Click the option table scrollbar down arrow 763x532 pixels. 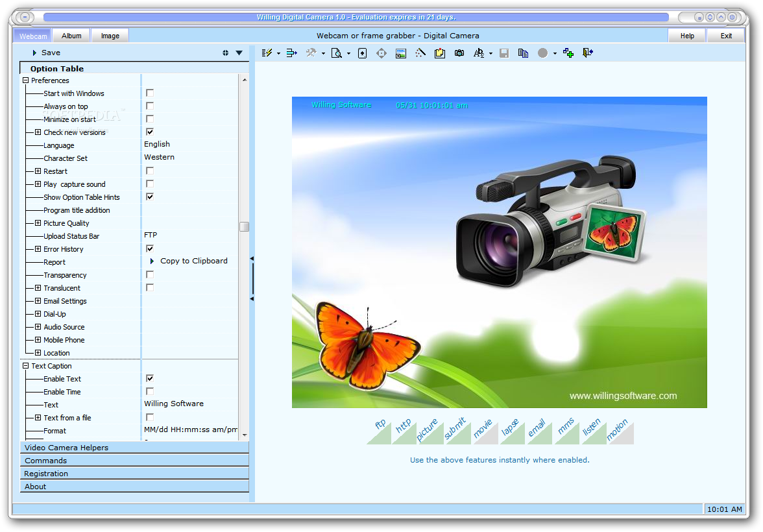pyautogui.click(x=244, y=435)
